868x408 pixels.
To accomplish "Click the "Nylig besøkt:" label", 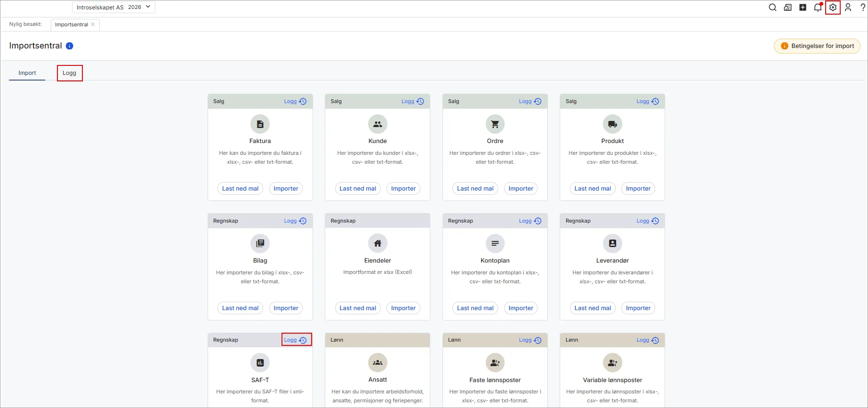I will tap(25, 24).
